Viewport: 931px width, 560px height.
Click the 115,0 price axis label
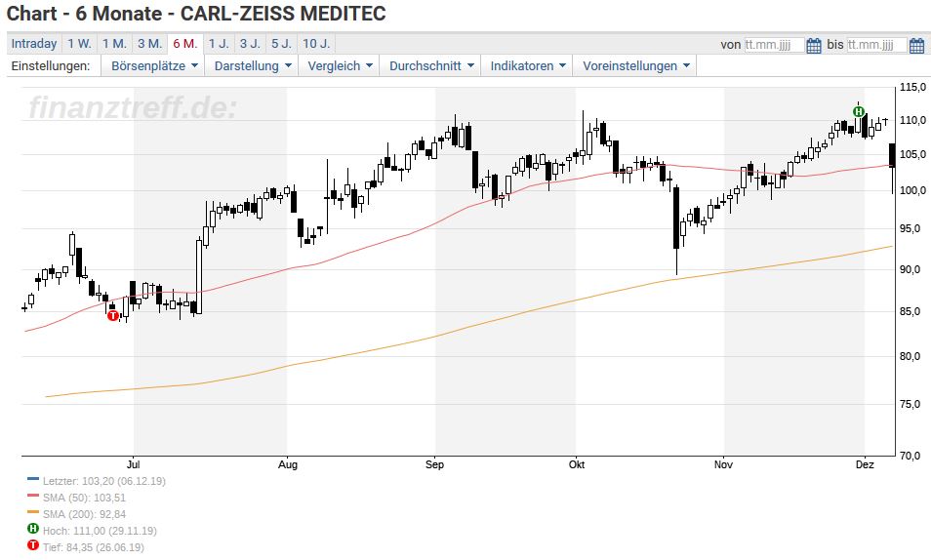[x=912, y=87]
